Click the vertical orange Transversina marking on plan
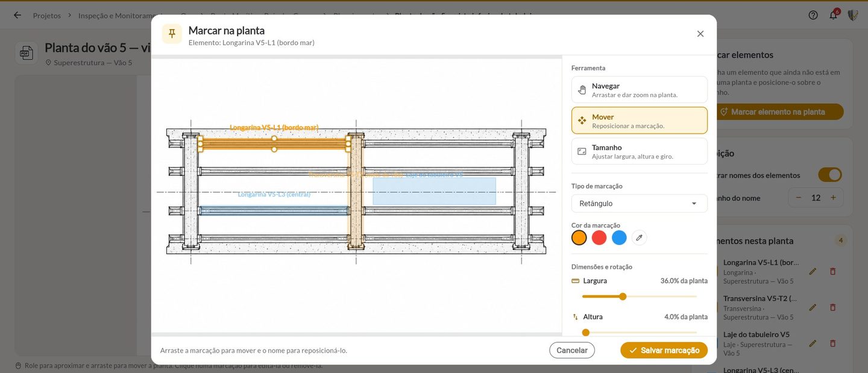868x373 pixels. pyautogui.click(x=356, y=192)
